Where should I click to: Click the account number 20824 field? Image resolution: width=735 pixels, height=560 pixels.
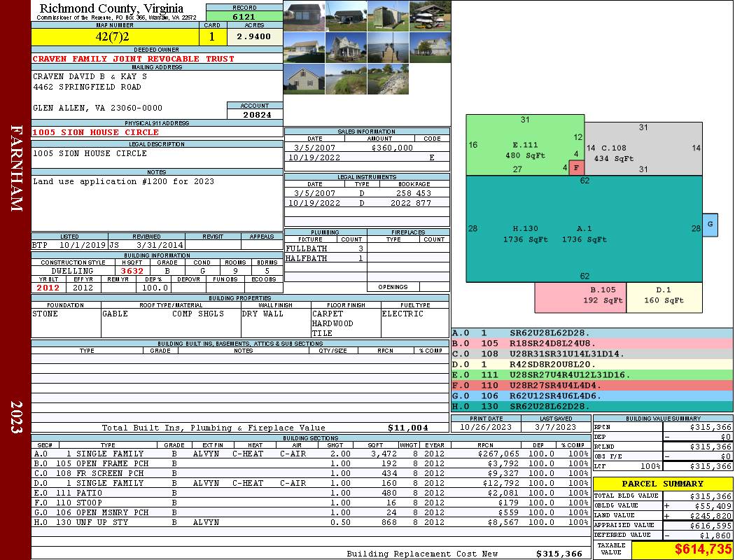(256, 114)
